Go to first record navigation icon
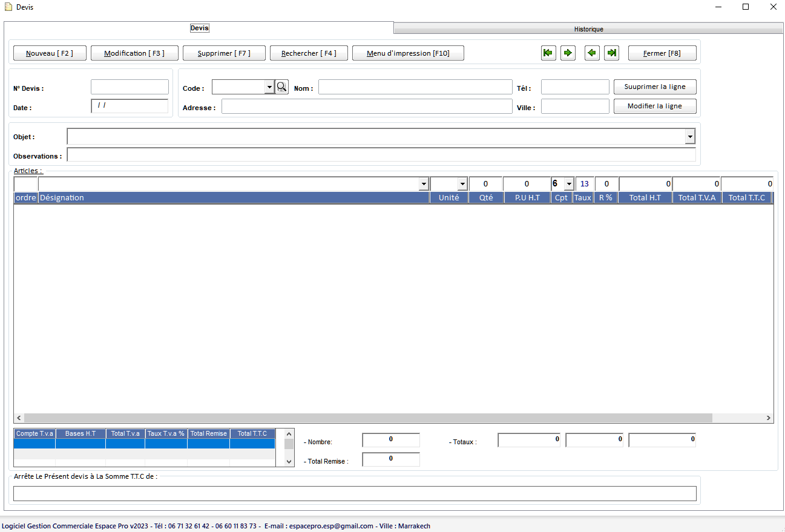Viewport: 785px width, 532px height. pos(548,53)
